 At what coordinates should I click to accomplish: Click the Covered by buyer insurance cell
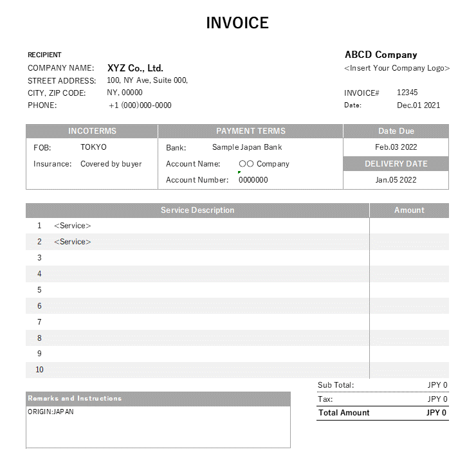pyautogui.click(x=111, y=164)
